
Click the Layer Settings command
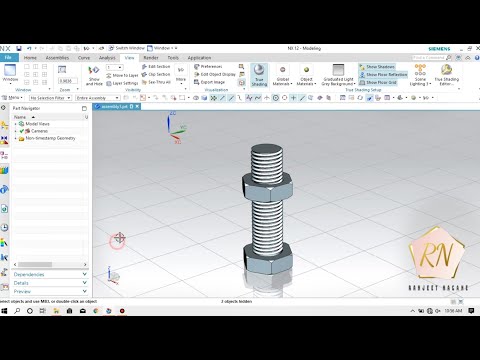(x=122, y=83)
